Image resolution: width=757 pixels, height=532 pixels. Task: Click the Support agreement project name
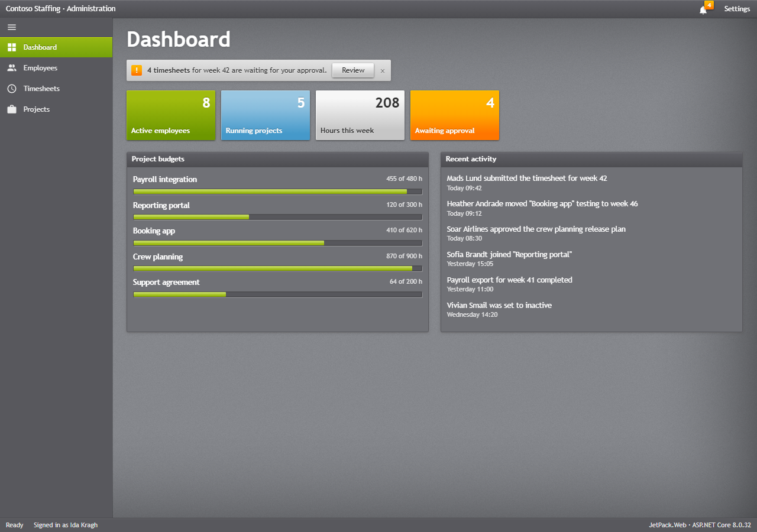click(166, 282)
